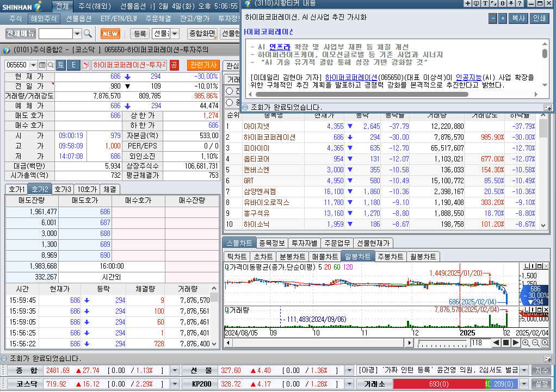The image size is (556, 392).
Task: Zoom out of the chart with the magnifier minus icon
Action: 535,343
